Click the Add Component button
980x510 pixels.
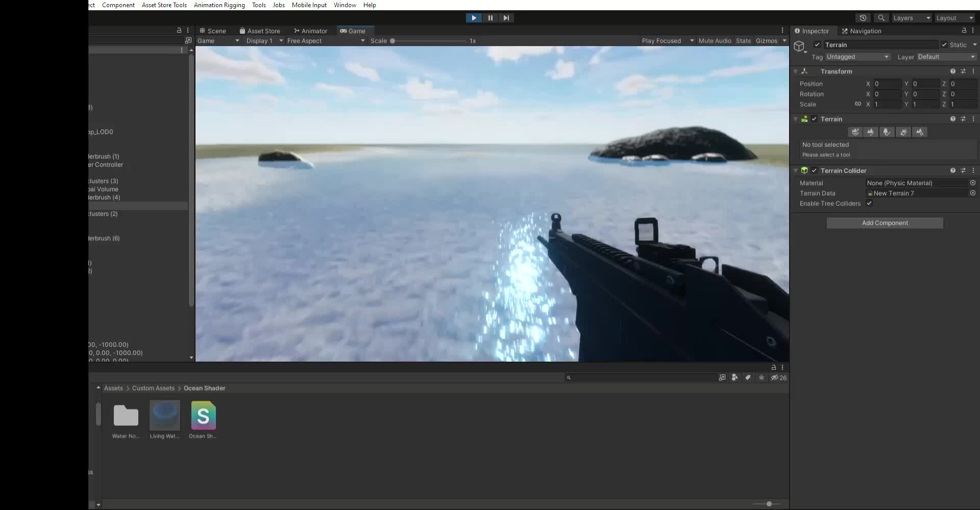(x=885, y=223)
